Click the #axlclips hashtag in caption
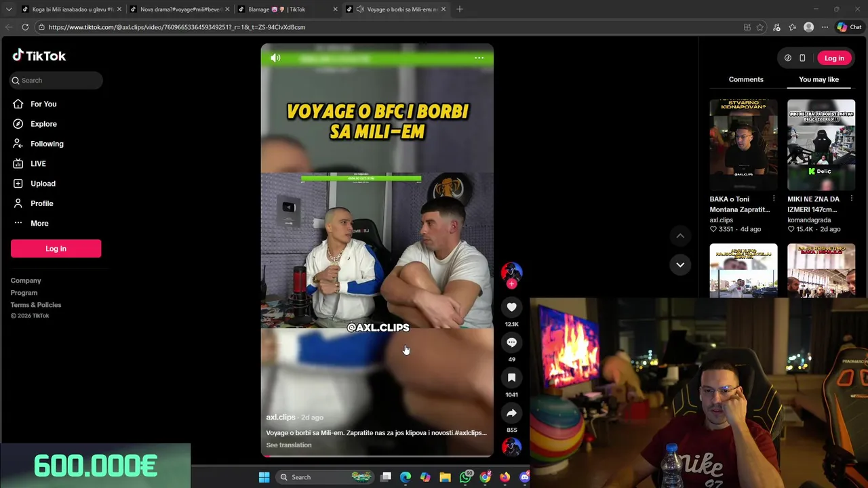Image resolution: width=868 pixels, height=488 pixels. click(x=471, y=432)
